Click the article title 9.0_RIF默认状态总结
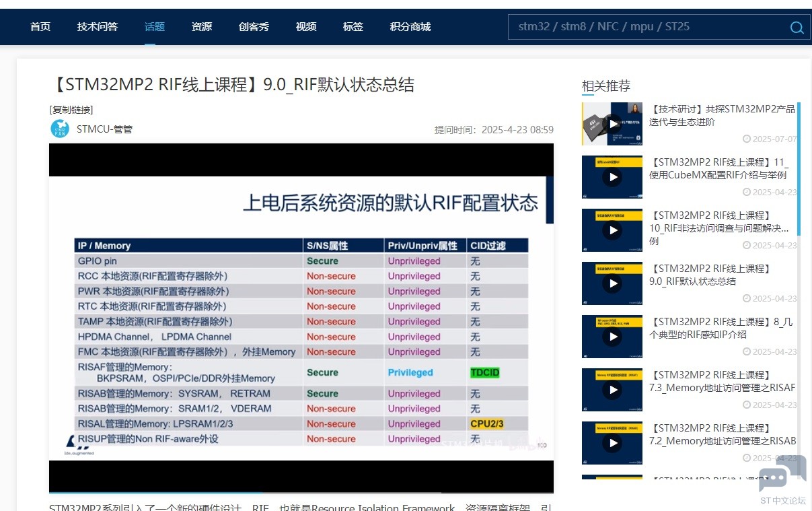 click(x=232, y=84)
